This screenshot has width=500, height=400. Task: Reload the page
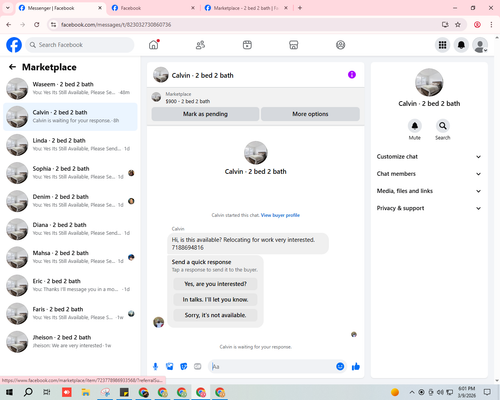coord(37,24)
